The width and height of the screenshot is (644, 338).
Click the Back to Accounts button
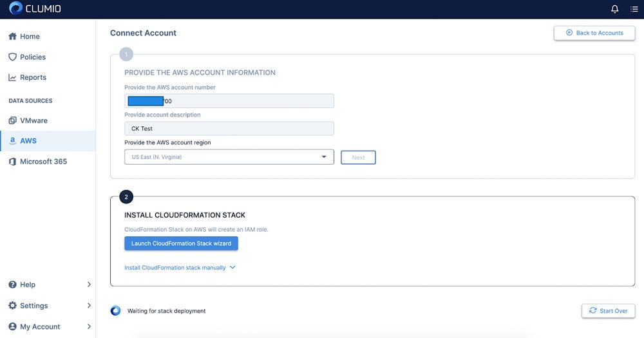pos(594,33)
